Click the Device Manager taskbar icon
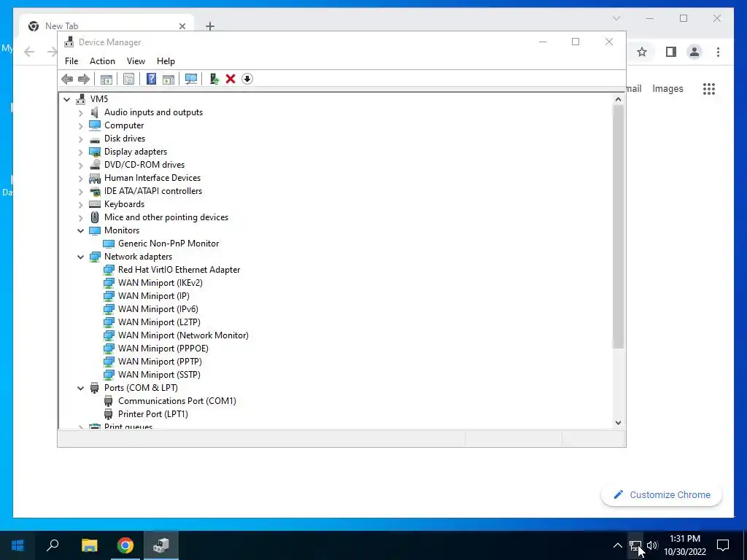This screenshot has height=560, width=747. point(161,545)
